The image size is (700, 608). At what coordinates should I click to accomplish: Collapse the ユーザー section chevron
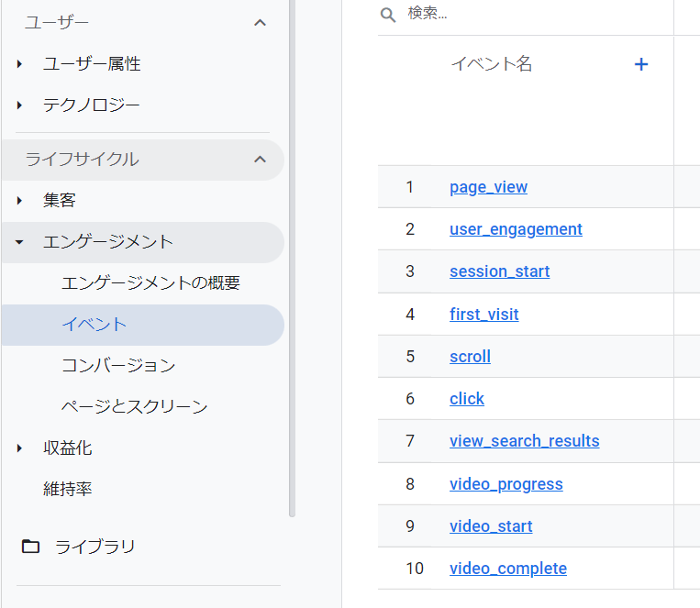(x=260, y=22)
